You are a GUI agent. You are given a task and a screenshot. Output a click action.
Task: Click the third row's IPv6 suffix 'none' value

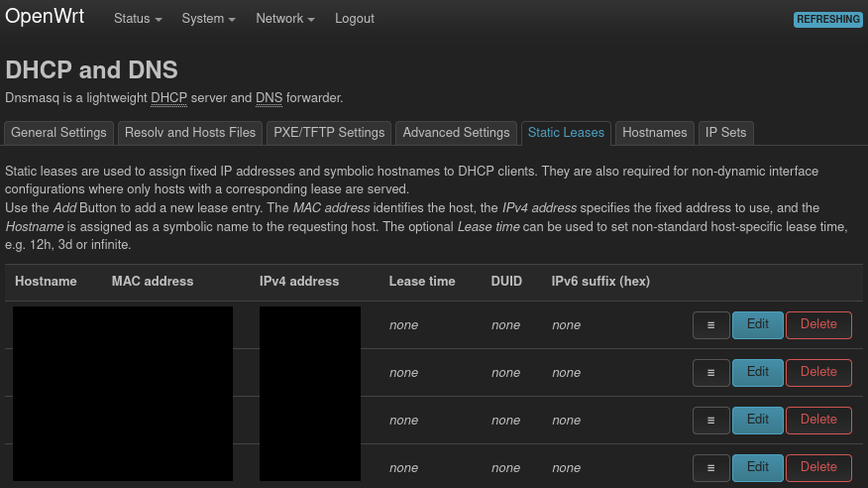[x=567, y=421]
